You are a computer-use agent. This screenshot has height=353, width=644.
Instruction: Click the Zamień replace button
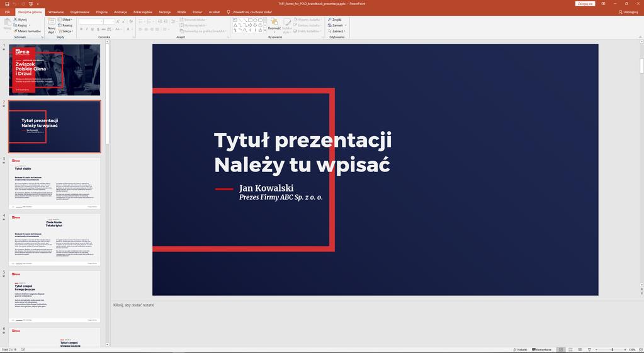337,25
